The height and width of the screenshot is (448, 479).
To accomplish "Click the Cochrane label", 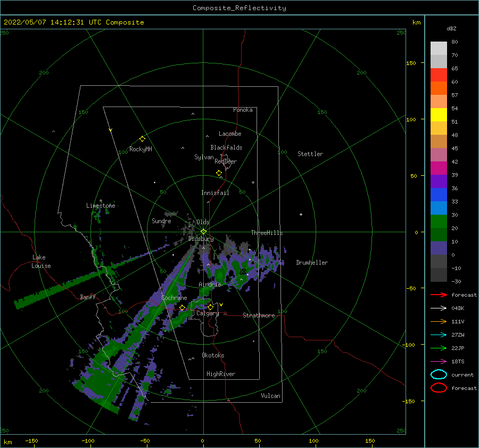I will [x=174, y=298].
